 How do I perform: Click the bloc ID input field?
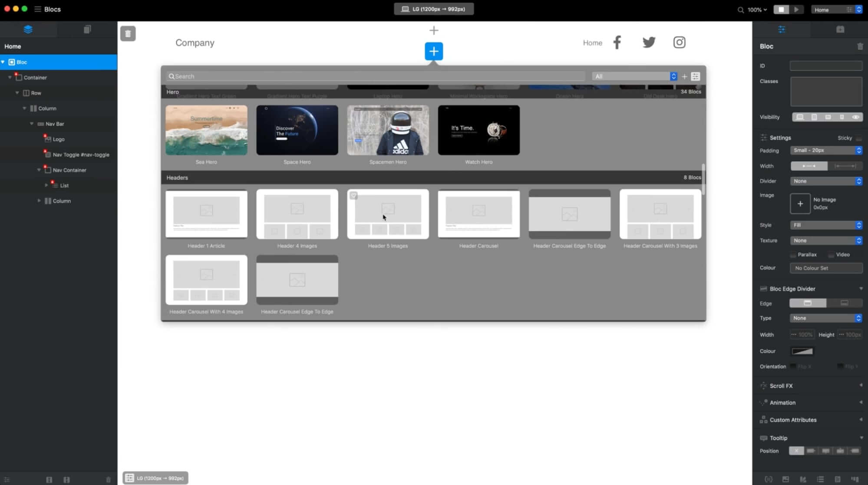(x=826, y=66)
